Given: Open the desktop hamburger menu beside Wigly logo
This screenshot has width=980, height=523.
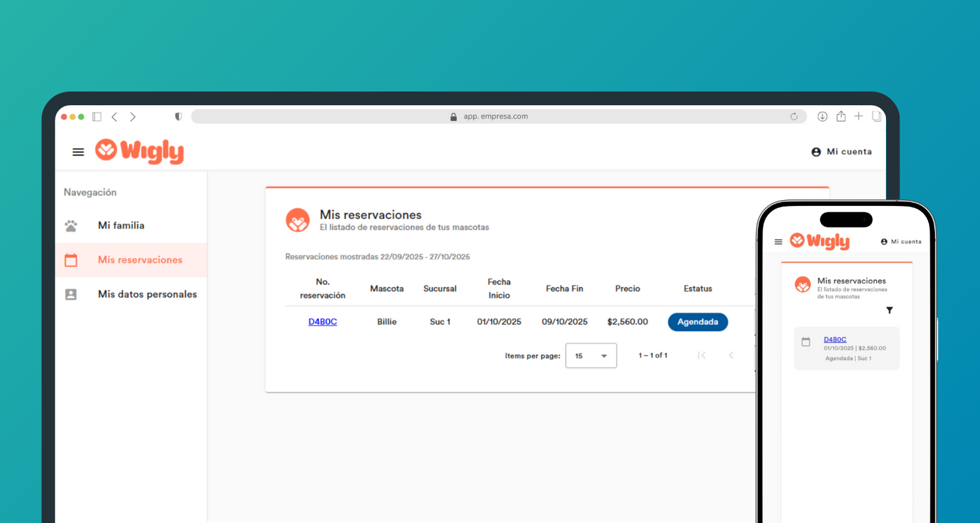Looking at the screenshot, I should point(78,152).
